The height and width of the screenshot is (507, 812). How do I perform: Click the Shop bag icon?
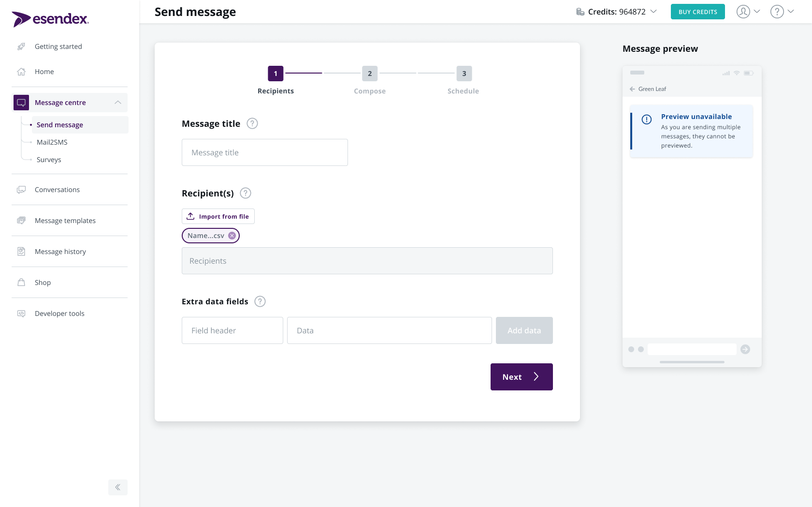point(21,282)
